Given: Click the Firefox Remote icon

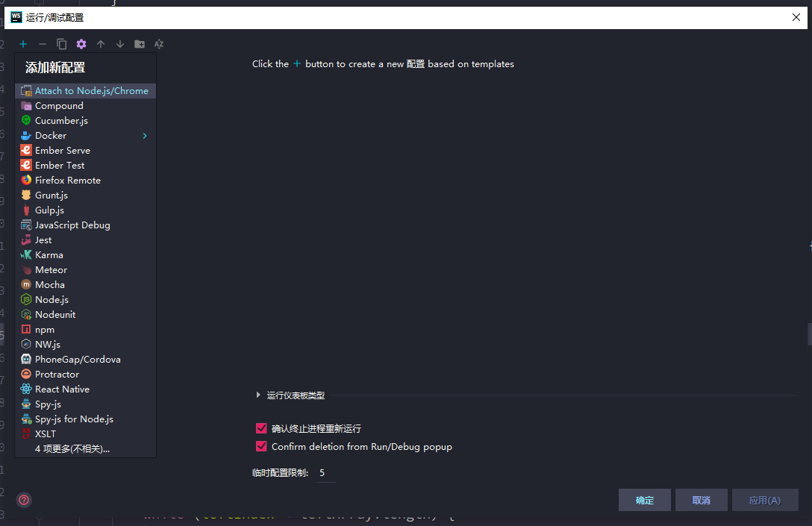Looking at the screenshot, I should tap(26, 180).
